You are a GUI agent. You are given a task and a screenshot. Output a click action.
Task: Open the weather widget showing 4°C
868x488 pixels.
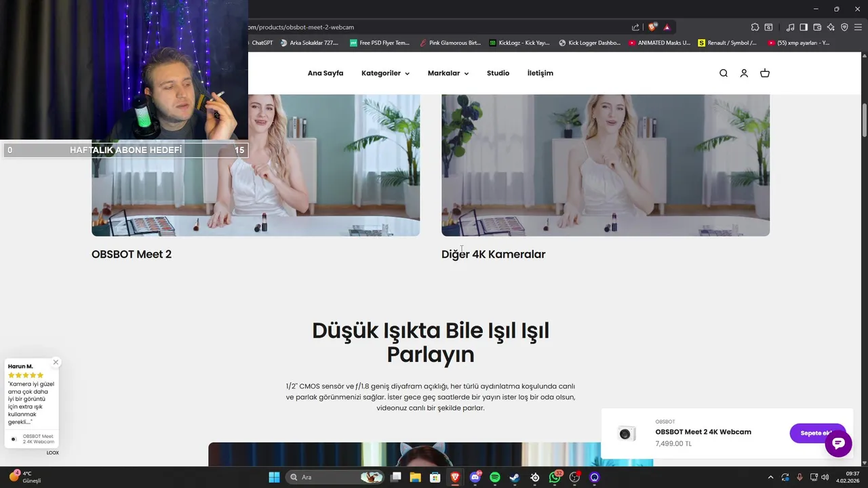coord(25,477)
